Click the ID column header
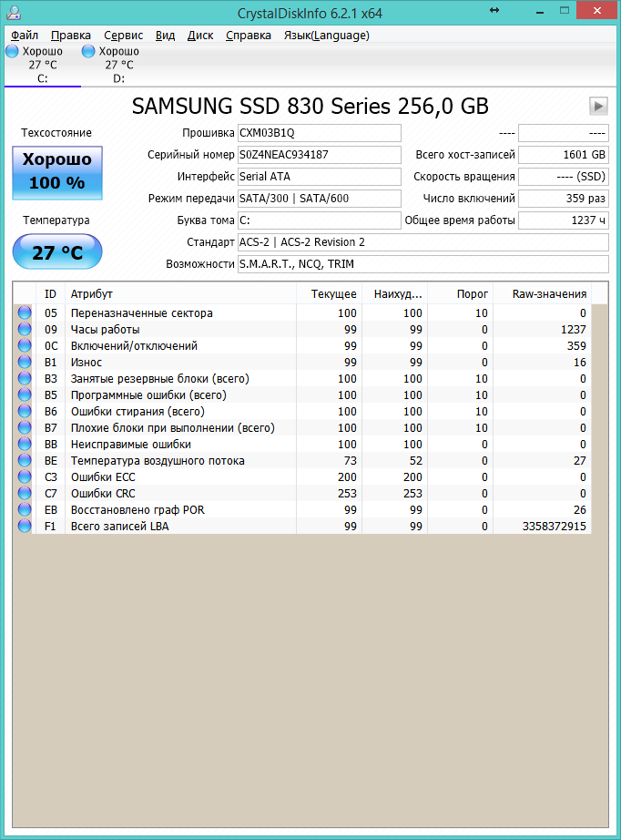The width and height of the screenshot is (621, 840). tap(50, 293)
